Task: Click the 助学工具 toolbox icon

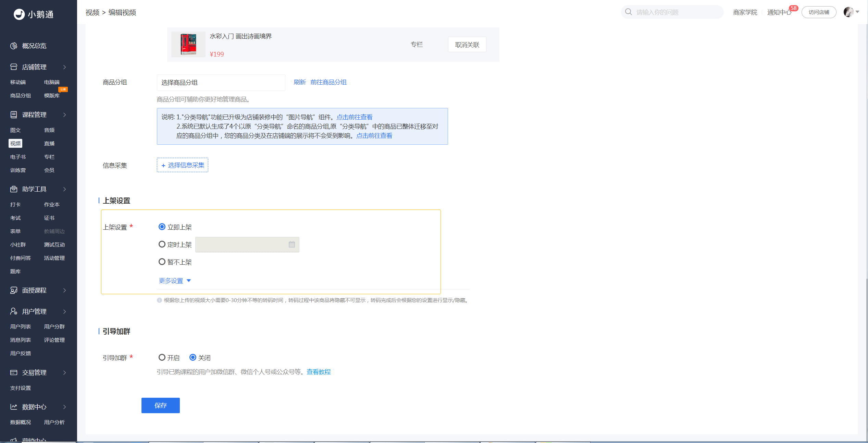Action: pyautogui.click(x=14, y=189)
